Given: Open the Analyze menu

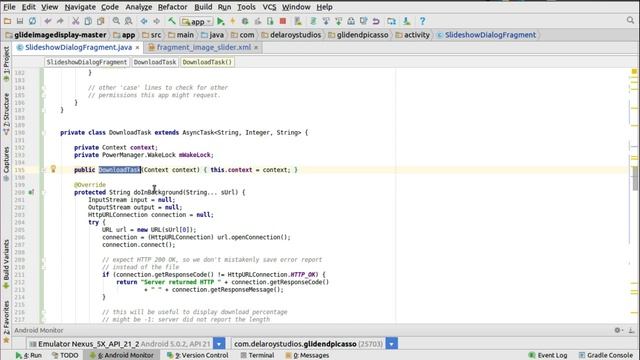Looking at the screenshot, I should click(x=138, y=7).
